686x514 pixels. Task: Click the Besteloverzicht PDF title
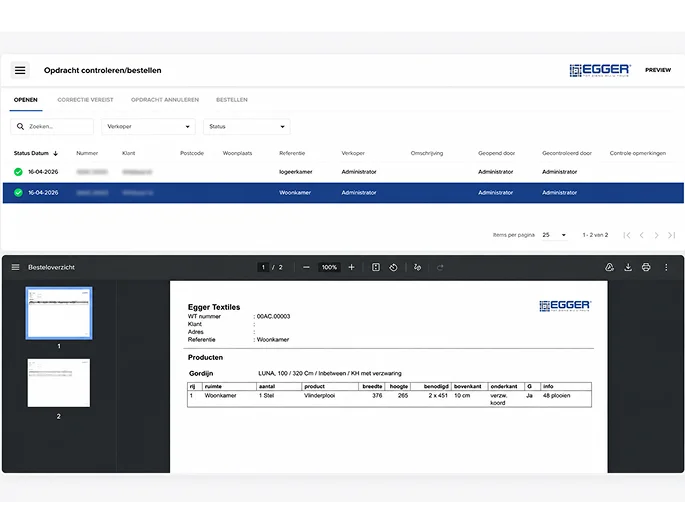pyautogui.click(x=52, y=267)
